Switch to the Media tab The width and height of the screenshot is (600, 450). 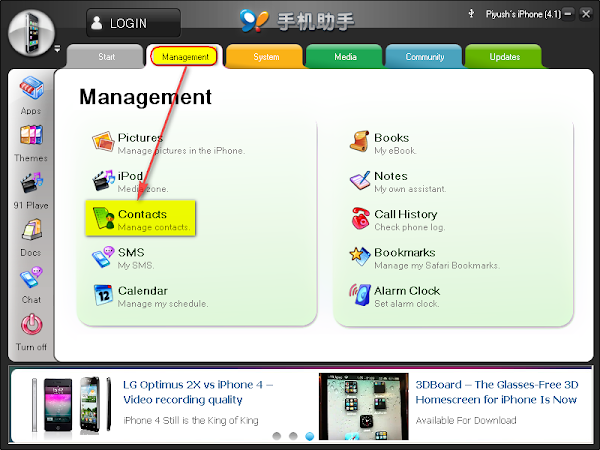tap(345, 57)
